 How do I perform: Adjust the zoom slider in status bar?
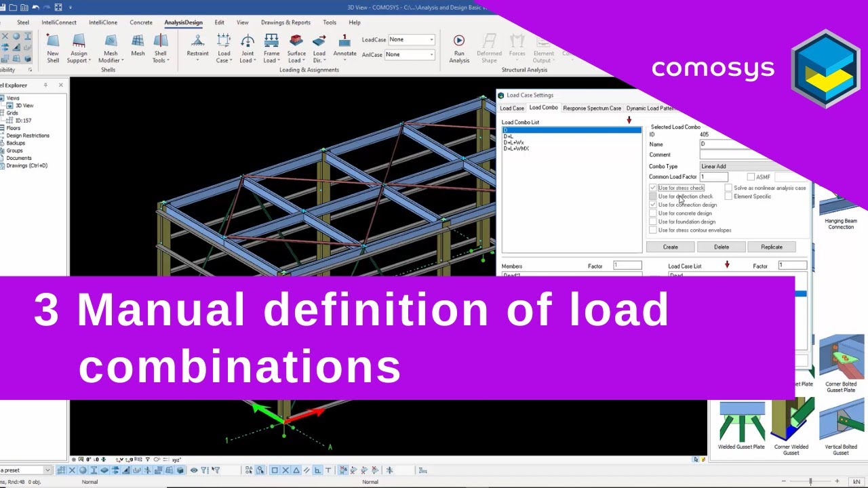point(810,482)
